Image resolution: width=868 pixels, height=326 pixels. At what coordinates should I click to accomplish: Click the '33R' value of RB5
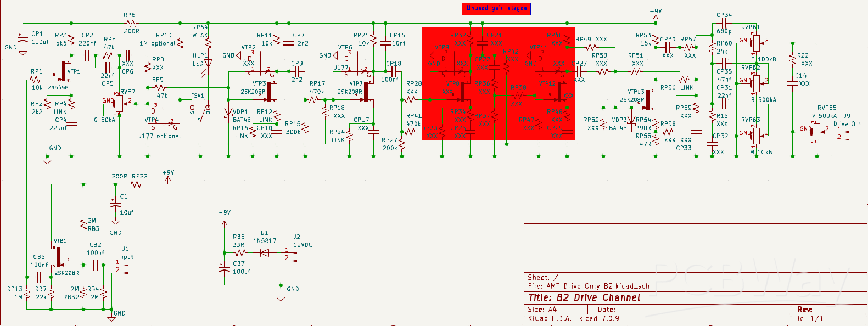pos(238,245)
